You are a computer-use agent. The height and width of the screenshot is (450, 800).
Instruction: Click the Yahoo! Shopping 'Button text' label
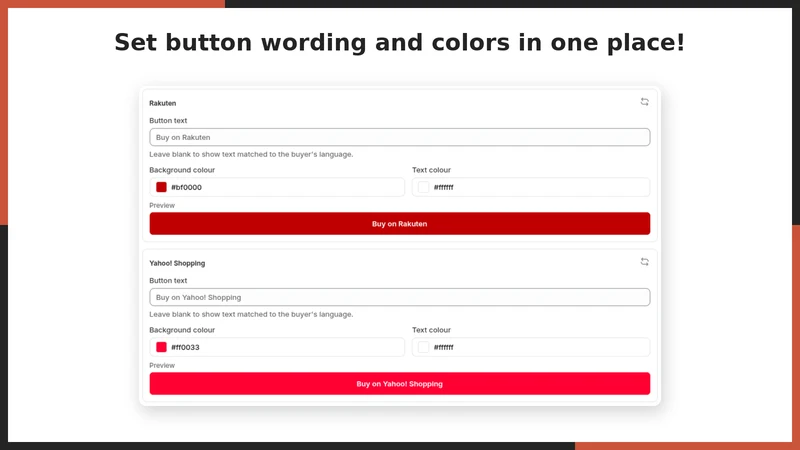coord(168,281)
